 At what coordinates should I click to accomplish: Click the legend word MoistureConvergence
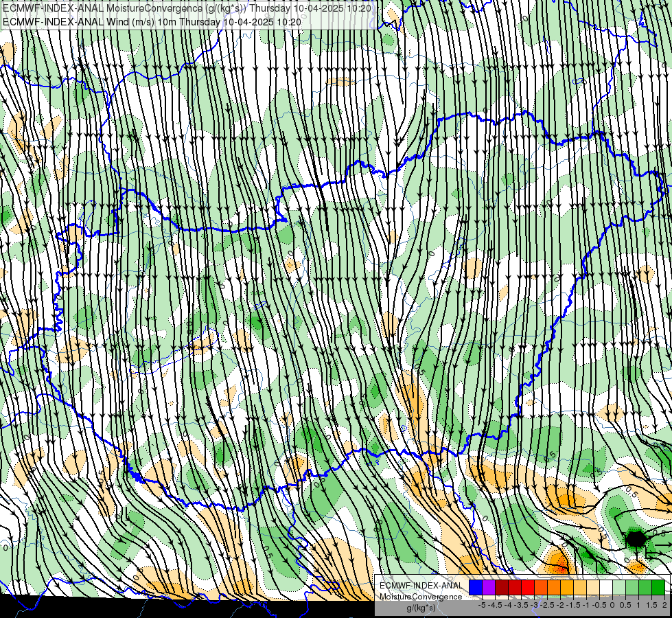421,597
